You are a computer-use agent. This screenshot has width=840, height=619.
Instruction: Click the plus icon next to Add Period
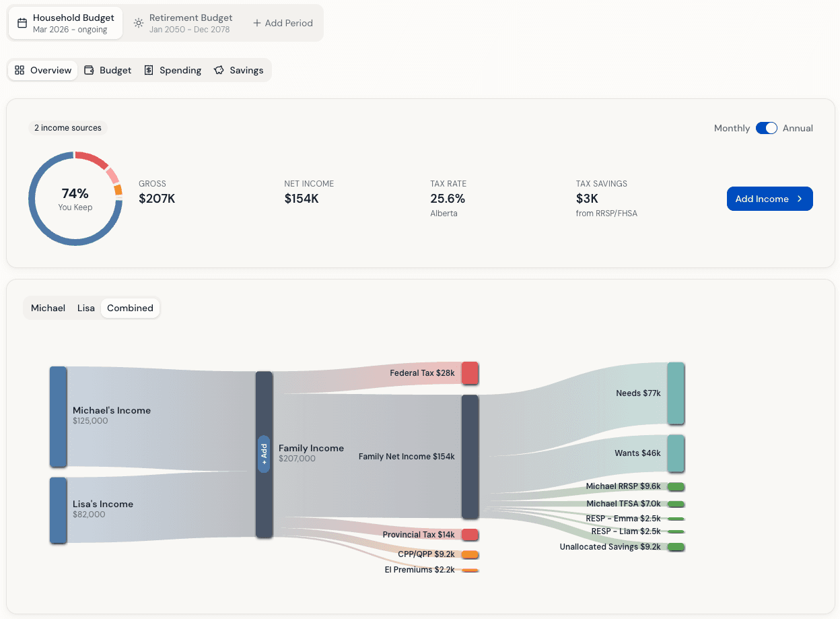(x=256, y=22)
